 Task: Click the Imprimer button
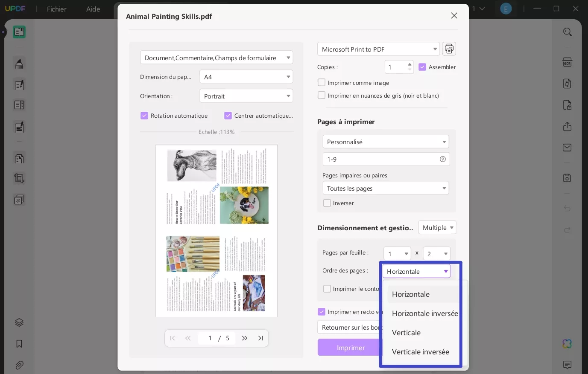[x=351, y=347]
